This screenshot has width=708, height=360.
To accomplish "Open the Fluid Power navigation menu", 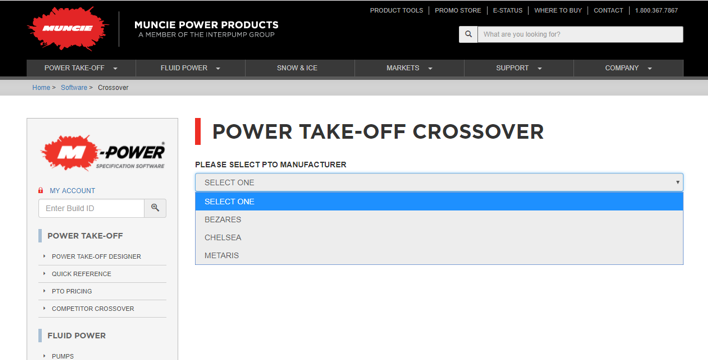I will click(x=190, y=68).
